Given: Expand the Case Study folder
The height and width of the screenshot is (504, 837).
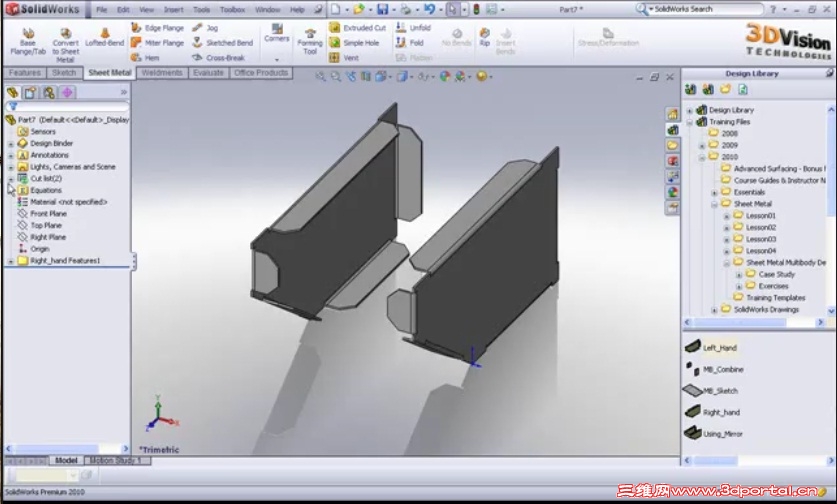Looking at the screenshot, I should 739,275.
